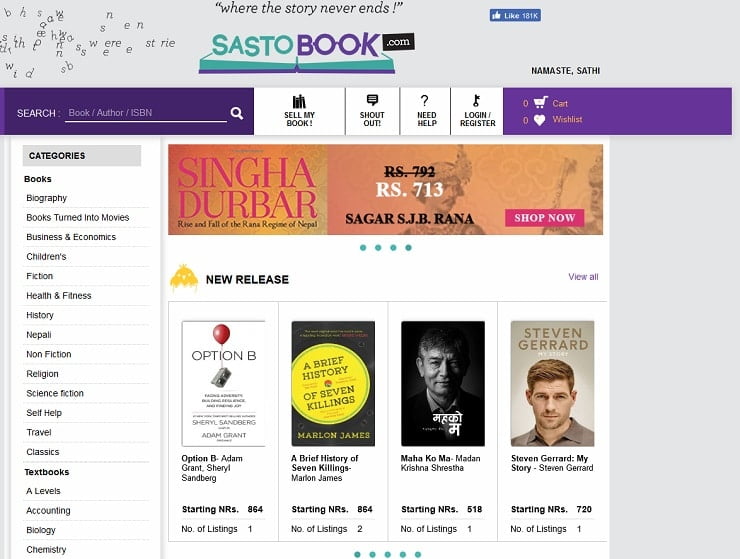Click the New Release chick icon

click(x=184, y=278)
